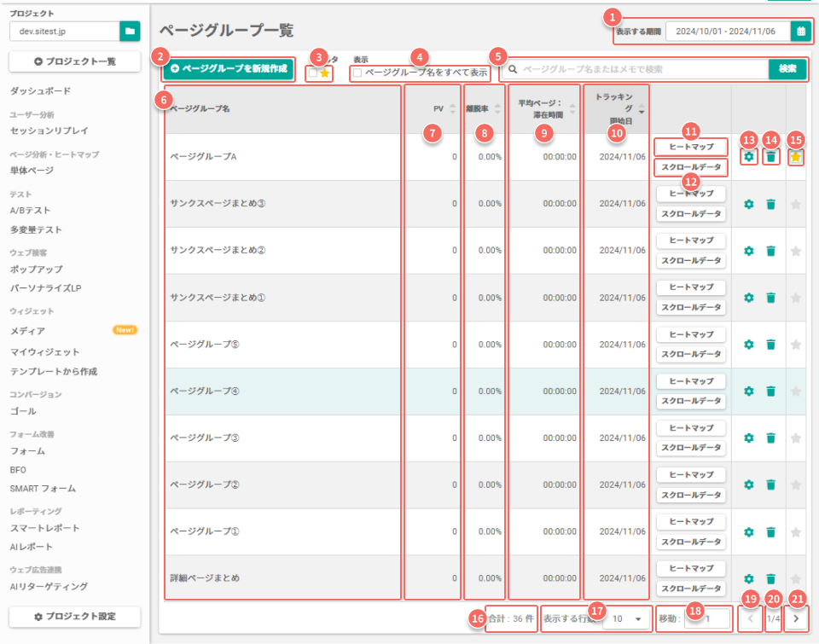Click the project folder icon next to dev.sitest.jp
The image size is (819, 644).
[x=130, y=32]
